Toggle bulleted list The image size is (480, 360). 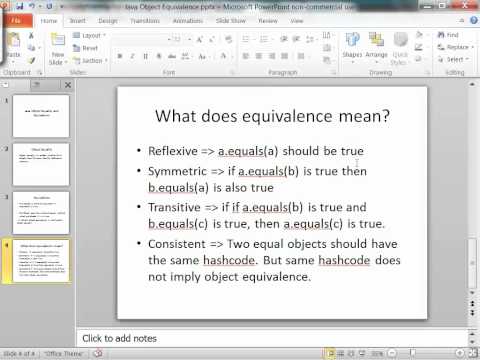coord(246,39)
